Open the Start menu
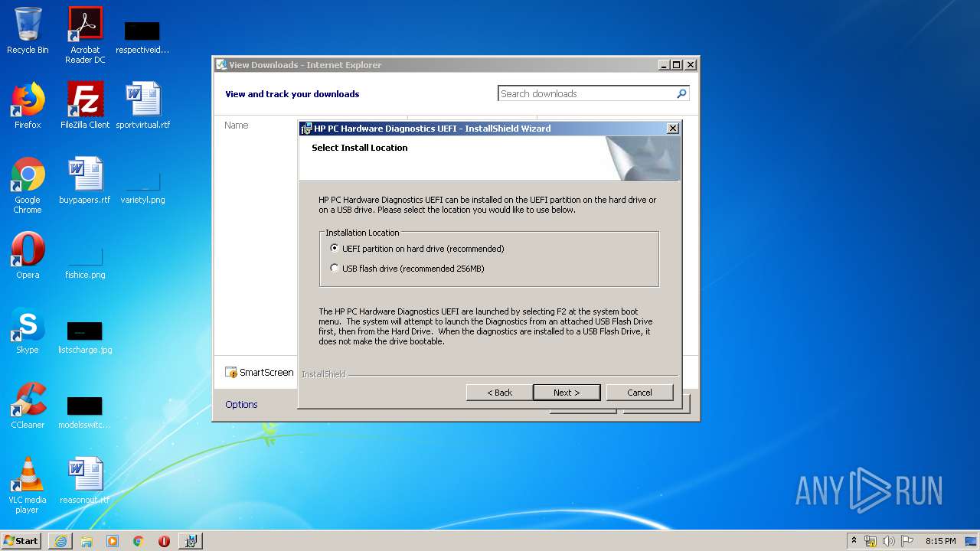The height and width of the screenshot is (551, 980). pyautogui.click(x=21, y=540)
